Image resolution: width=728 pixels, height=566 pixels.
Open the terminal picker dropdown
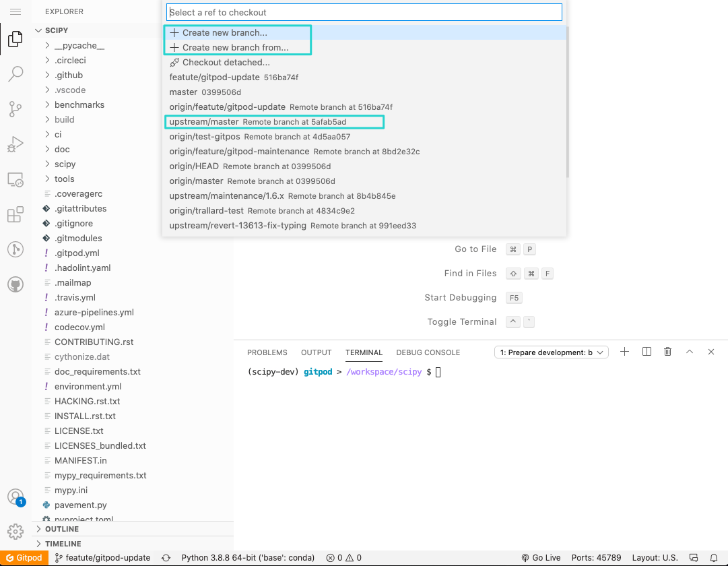click(551, 351)
